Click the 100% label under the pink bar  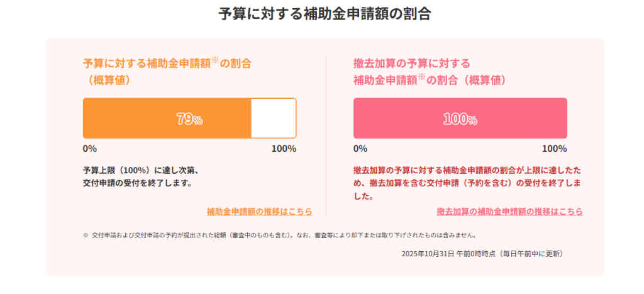(554, 149)
